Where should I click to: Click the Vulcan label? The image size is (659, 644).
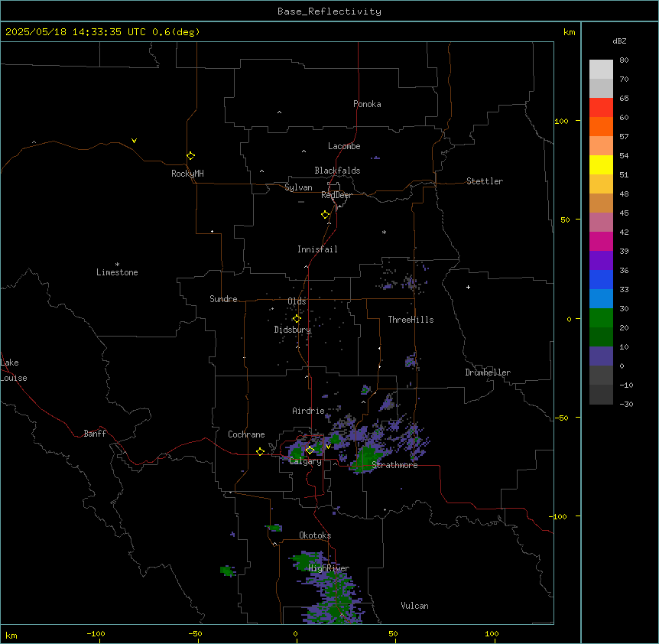(x=414, y=606)
